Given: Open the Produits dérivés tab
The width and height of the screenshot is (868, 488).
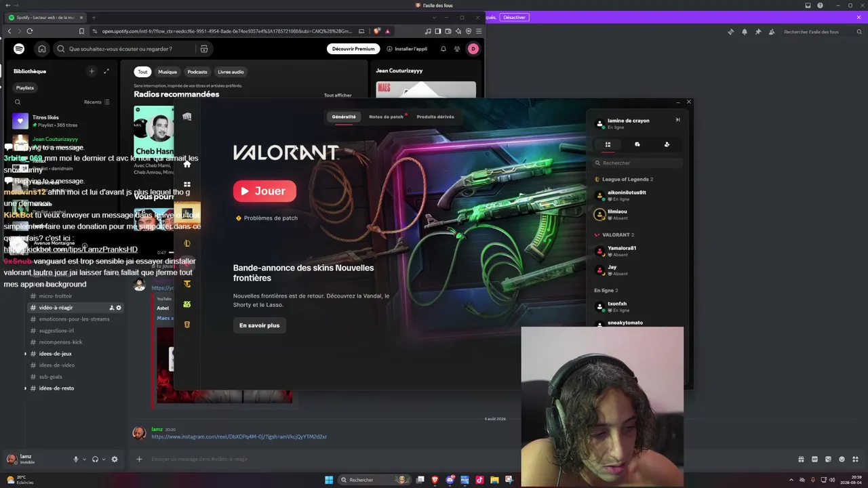Looking at the screenshot, I should coord(435,117).
